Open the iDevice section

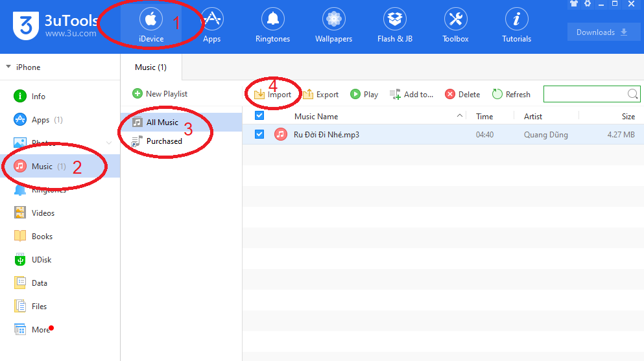tap(151, 27)
